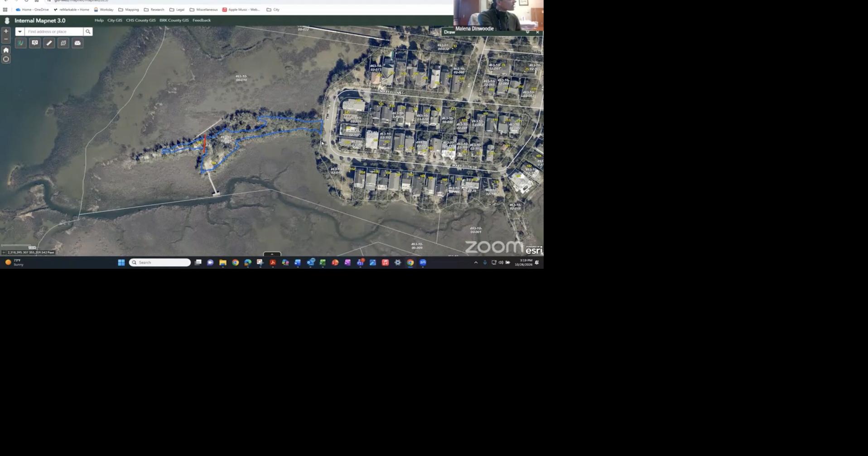
Task: Collapse the Draw panel
Action: [527, 32]
